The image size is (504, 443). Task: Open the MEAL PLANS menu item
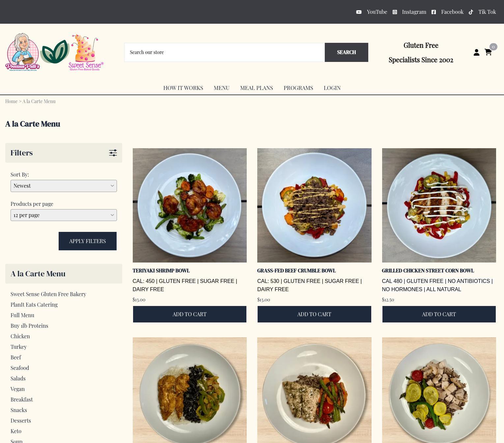coord(256,88)
